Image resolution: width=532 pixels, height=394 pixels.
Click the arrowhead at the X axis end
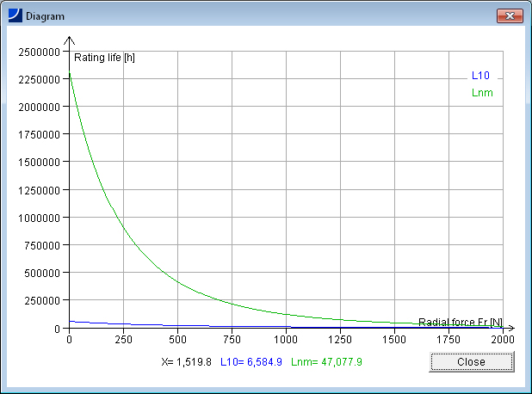(510, 329)
